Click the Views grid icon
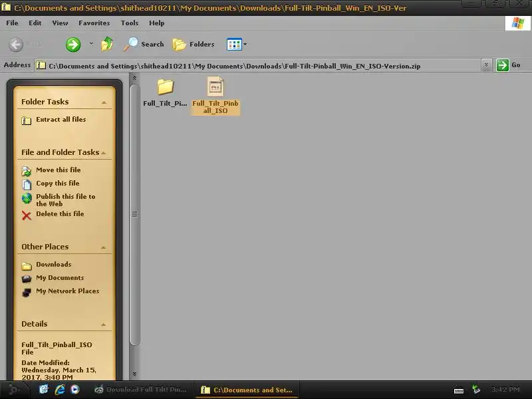This screenshot has height=399, width=532. [x=234, y=44]
